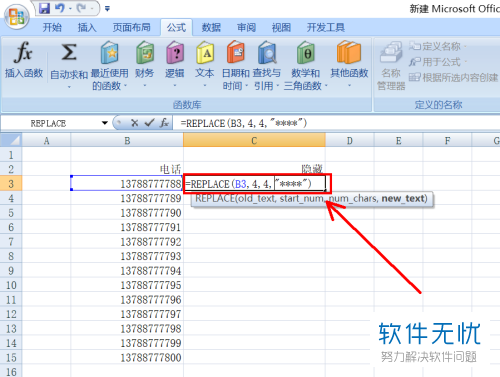Click the Select All corner button
The image size is (500, 377).
click(x=11, y=140)
